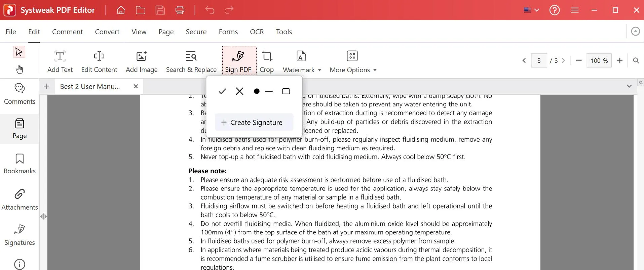Image resolution: width=644 pixels, height=270 pixels.
Task: Open the Help question mark icon
Action: click(555, 10)
